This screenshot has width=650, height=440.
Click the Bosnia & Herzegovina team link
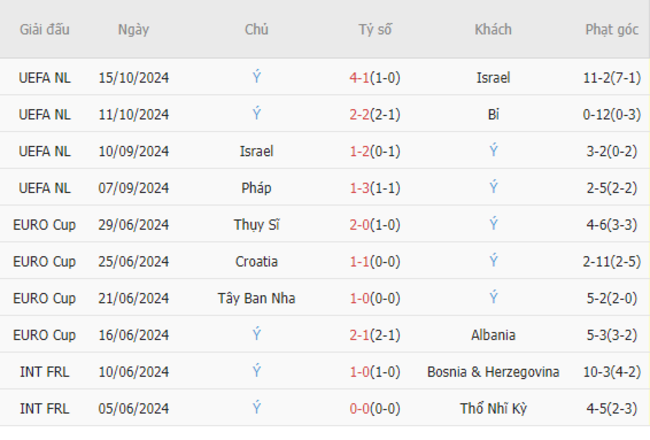[x=493, y=372]
